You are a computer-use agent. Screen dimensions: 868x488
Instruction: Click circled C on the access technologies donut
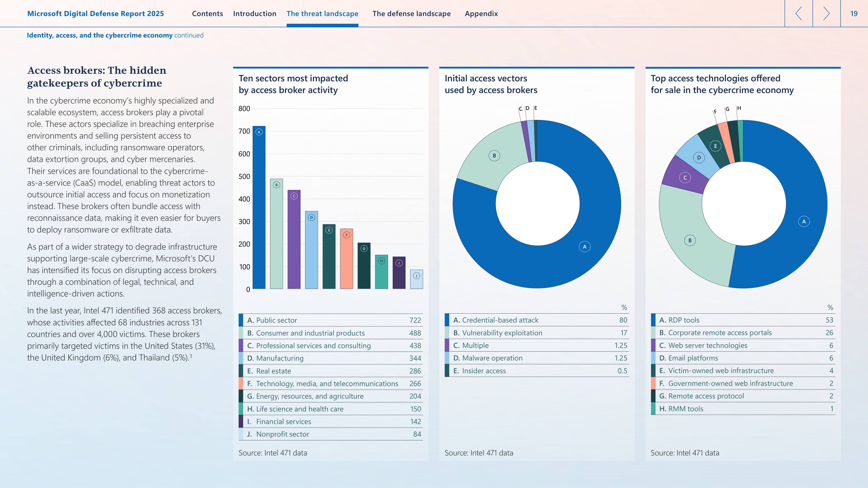[x=685, y=178]
